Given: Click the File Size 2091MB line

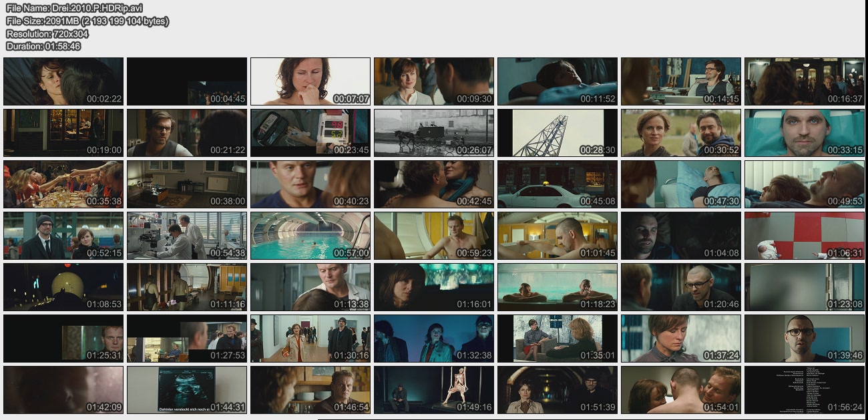Looking at the screenshot, I should pyautogui.click(x=87, y=21).
